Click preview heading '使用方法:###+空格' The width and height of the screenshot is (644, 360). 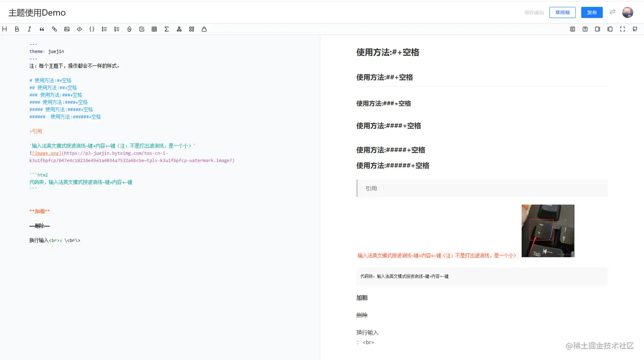[x=384, y=103]
